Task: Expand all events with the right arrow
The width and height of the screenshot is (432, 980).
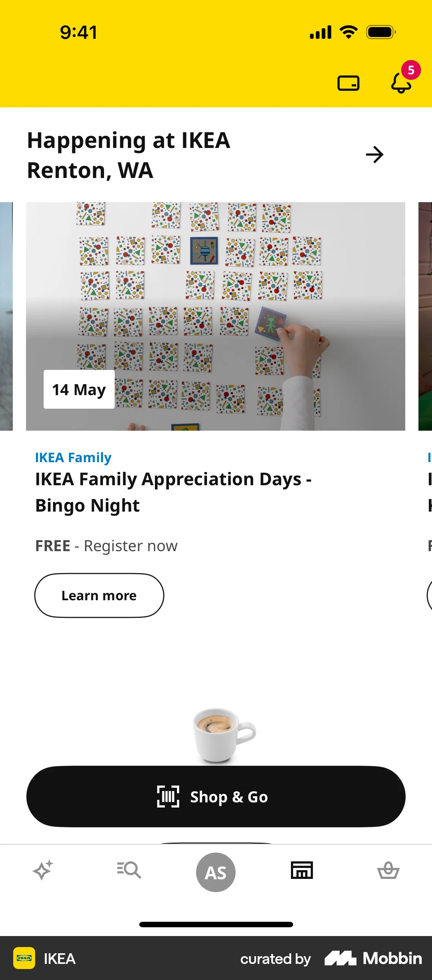Action: (374, 155)
